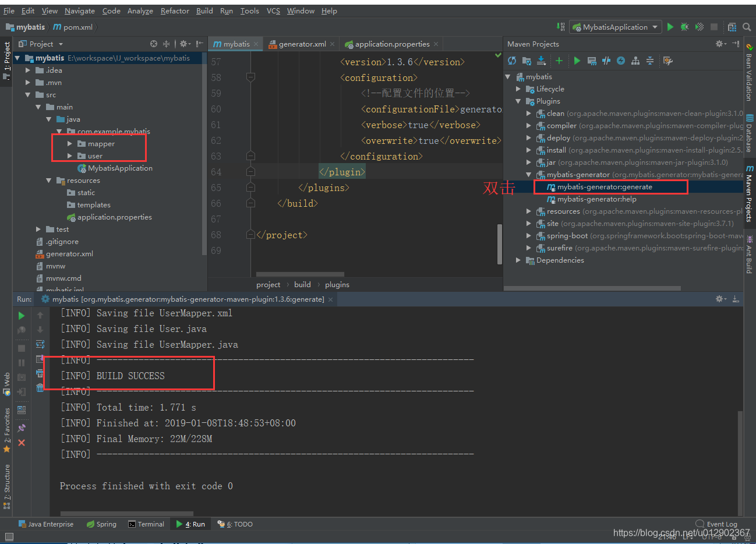Fold the configuration tag at line 58
756x544 pixels.
pos(250,77)
